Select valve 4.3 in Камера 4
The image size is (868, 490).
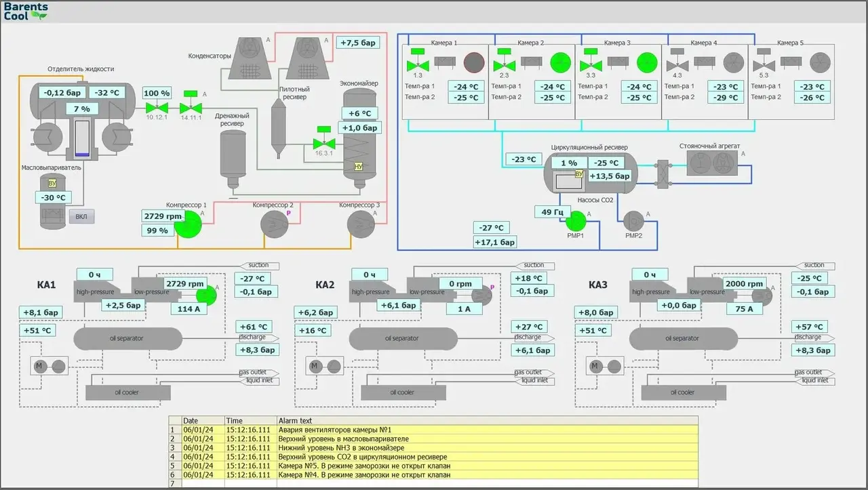click(677, 62)
